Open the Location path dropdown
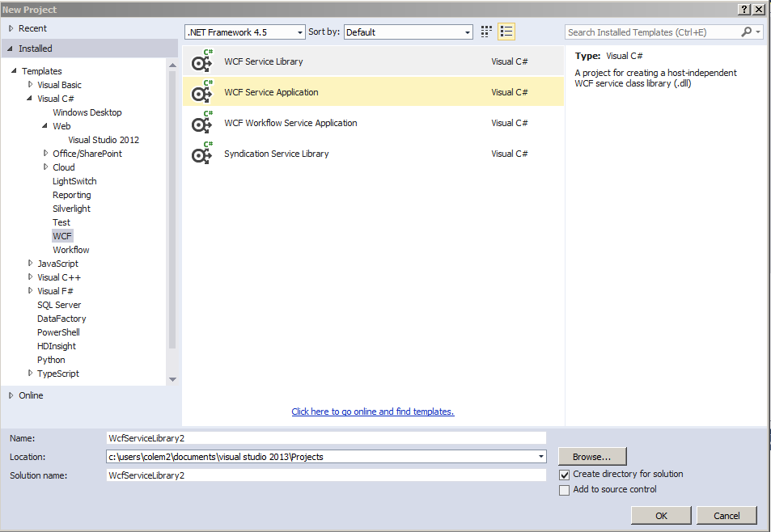771x532 pixels. tap(541, 457)
